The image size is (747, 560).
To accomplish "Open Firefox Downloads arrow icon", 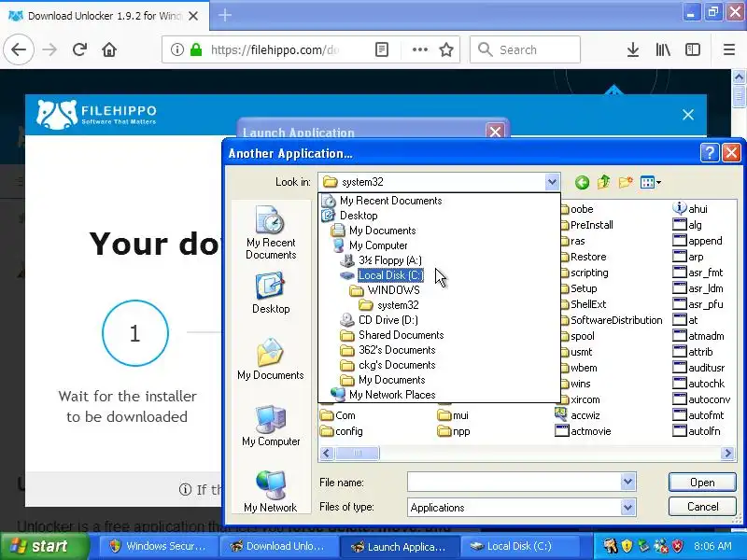I will pyautogui.click(x=633, y=49).
